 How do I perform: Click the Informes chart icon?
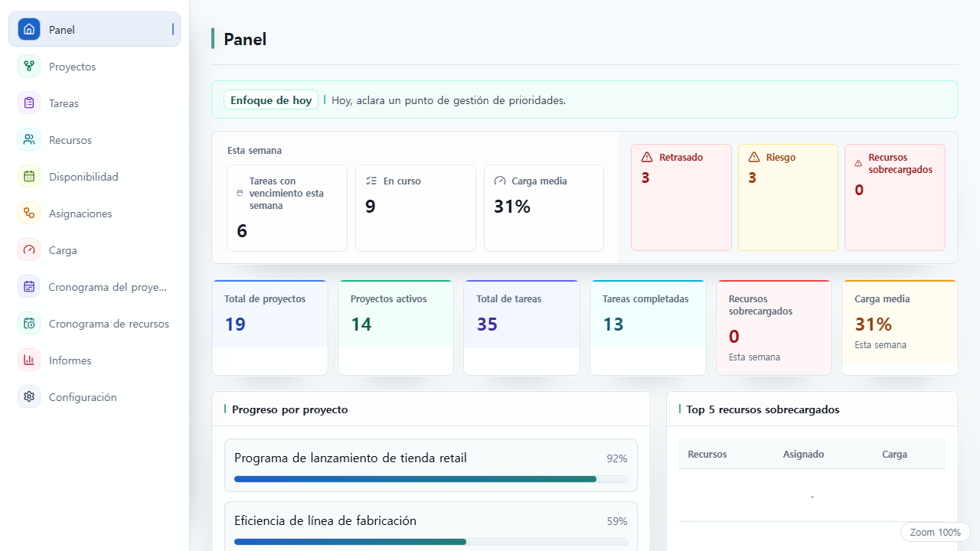[x=29, y=360]
